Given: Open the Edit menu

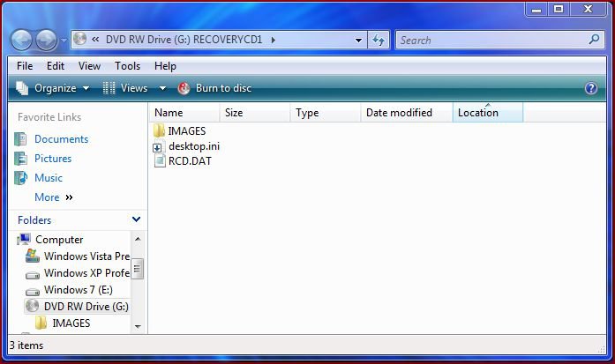Looking at the screenshot, I should pyautogui.click(x=56, y=66).
